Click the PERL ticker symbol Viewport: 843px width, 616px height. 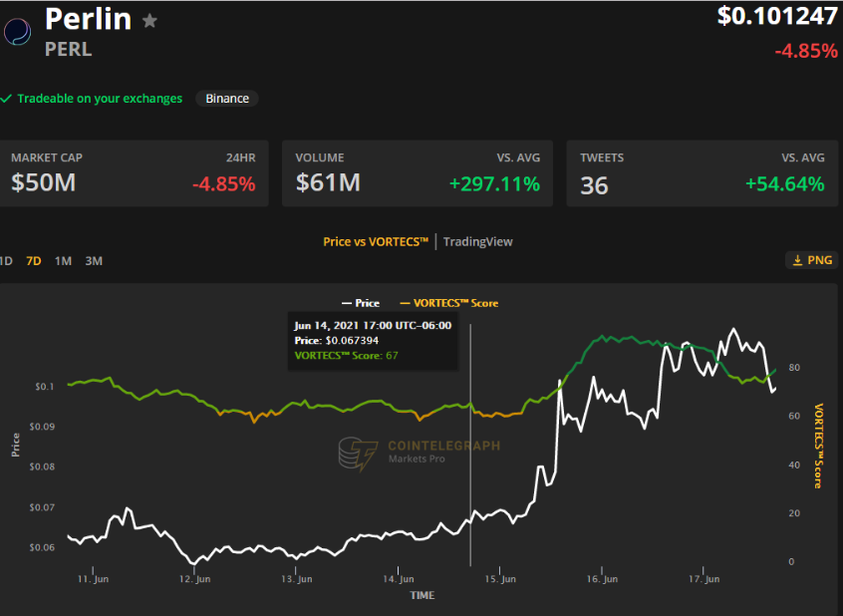pos(69,50)
